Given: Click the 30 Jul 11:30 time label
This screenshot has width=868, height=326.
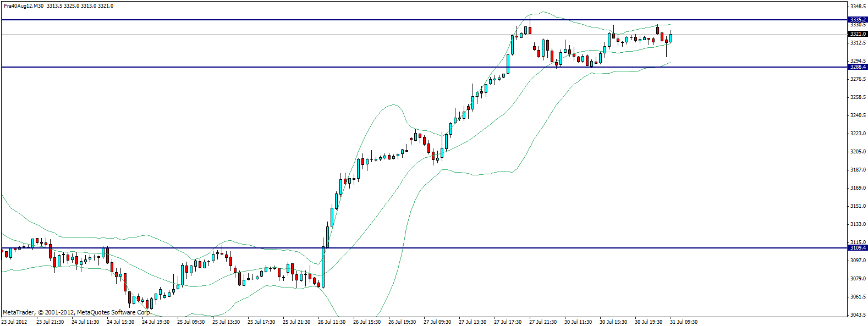Looking at the screenshot, I should (578, 322).
